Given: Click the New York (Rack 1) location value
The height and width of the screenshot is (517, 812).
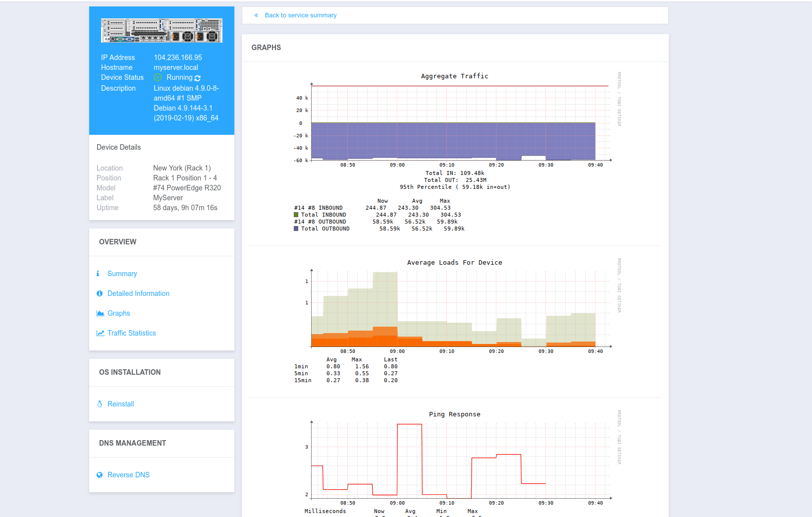Looking at the screenshot, I should pyautogui.click(x=182, y=168).
